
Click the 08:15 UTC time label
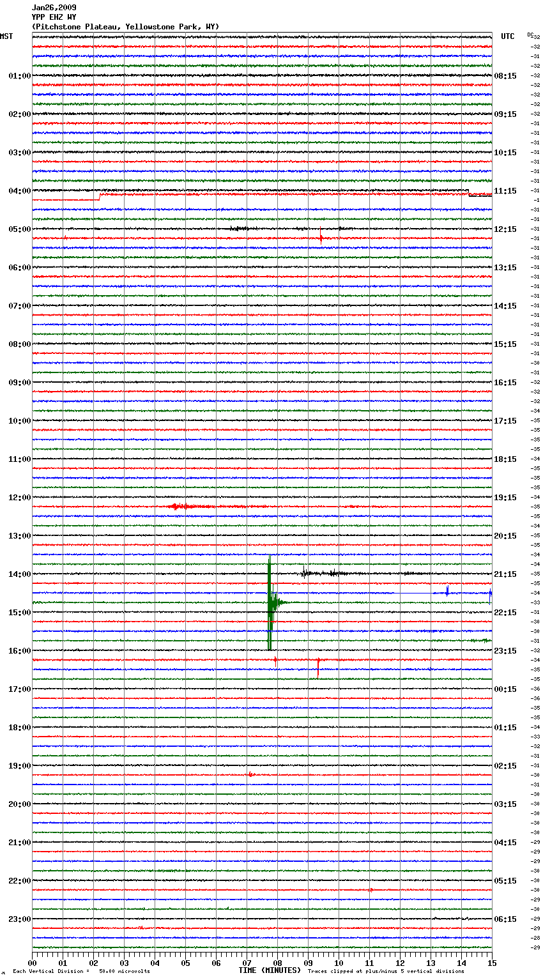point(505,76)
